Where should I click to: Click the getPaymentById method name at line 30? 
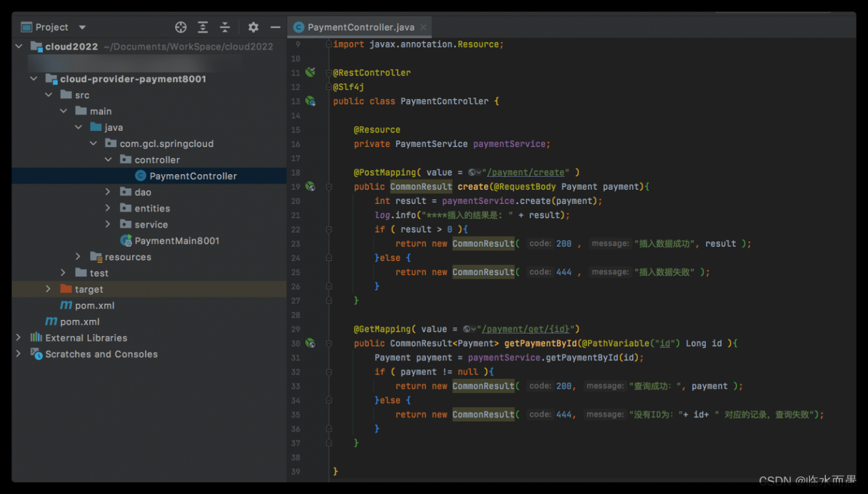[x=540, y=343]
